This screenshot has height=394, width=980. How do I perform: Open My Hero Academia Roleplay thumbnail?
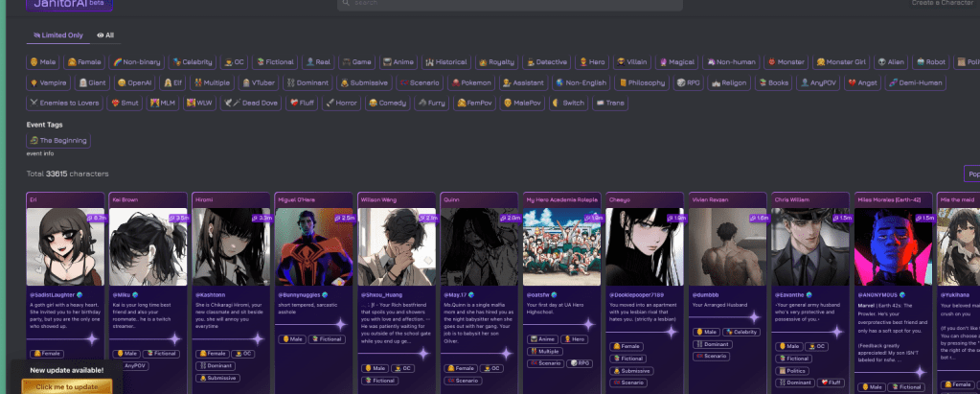click(561, 246)
